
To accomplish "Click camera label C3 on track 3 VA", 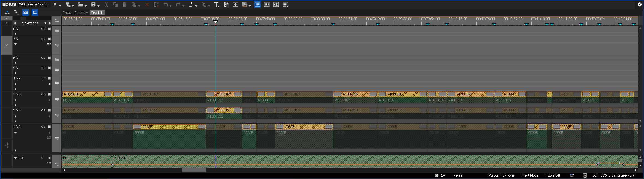I will coord(43,94).
